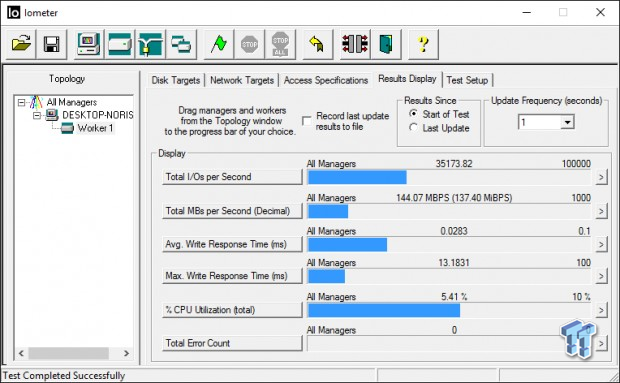Click Total MBs per Second (Decimal) button
The width and height of the screenshot is (620, 383).
(232, 211)
